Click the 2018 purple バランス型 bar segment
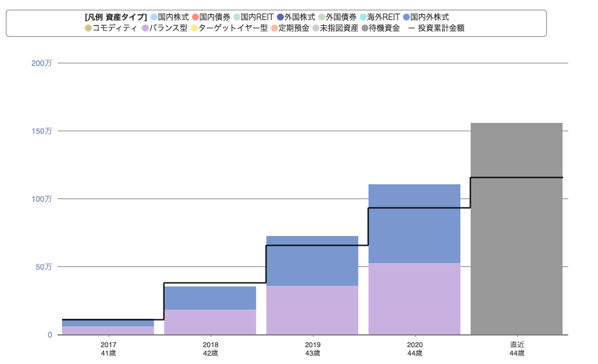This screenshot has height=364, width=598. [210, 322]
